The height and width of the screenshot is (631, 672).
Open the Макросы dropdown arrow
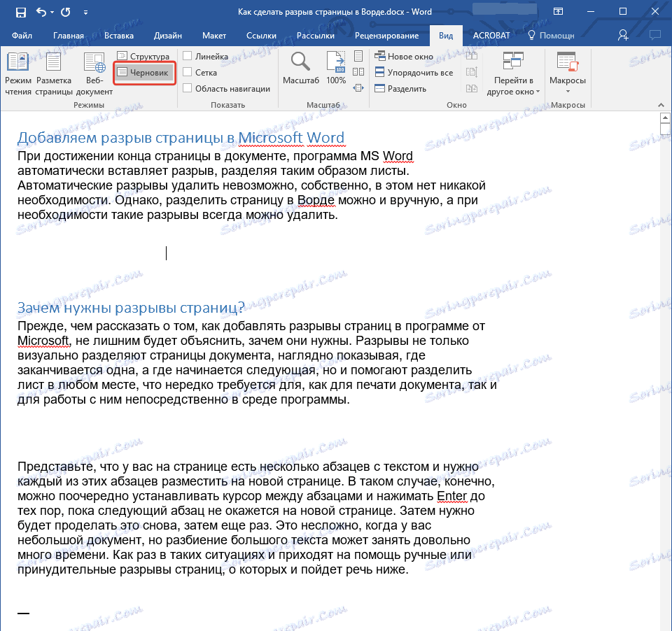pos(567,92)
